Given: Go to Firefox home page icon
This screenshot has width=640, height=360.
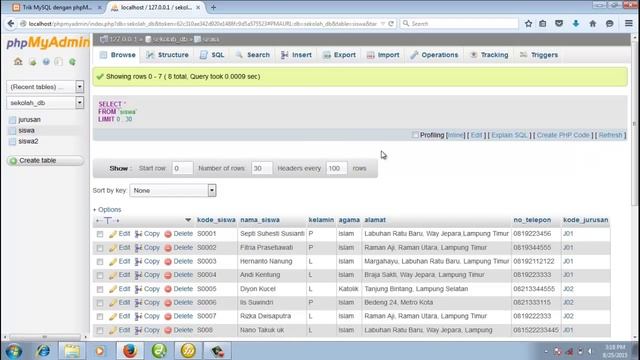Looking at the screenshot, I should point(593,24).
